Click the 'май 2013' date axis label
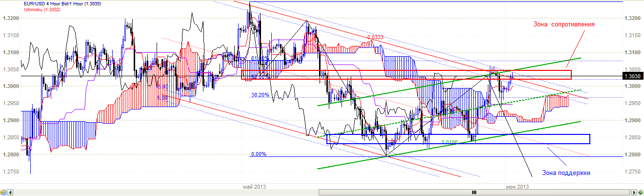Viewport: 644px width, 196px height. click(x=255, y=187)
